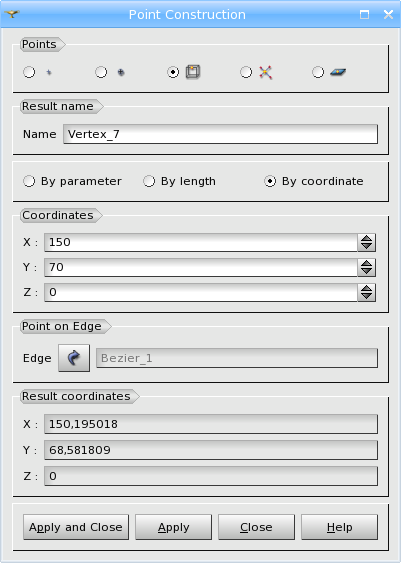The image size is (401, 563).
Task: Click the Salome bird icon in title bar
Action: click(x=12, y=14)
